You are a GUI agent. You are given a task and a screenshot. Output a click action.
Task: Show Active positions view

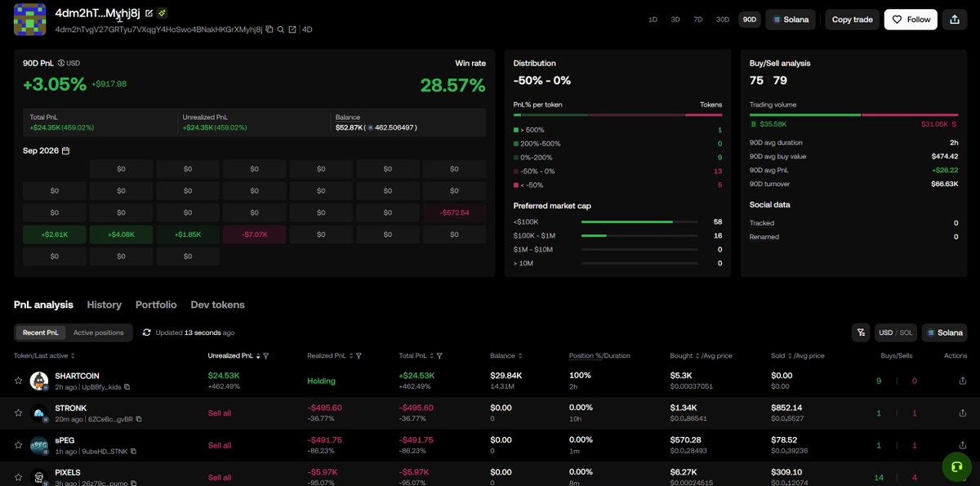99,332
